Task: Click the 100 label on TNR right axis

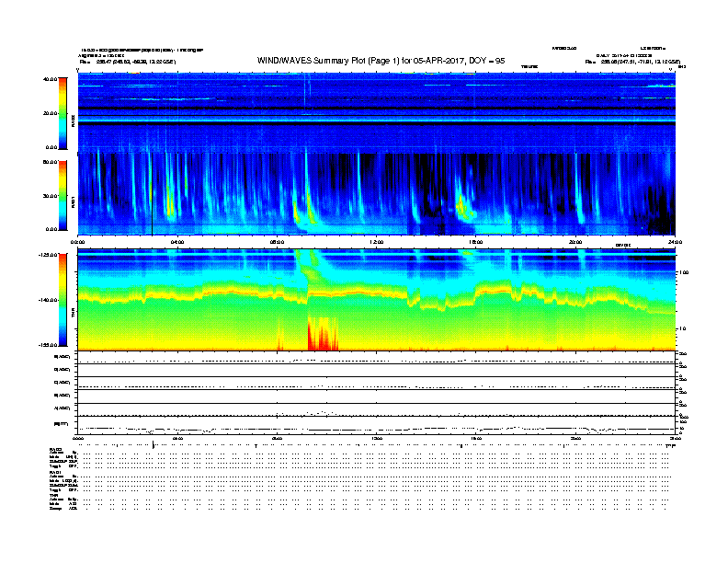Action: click(684, 272)
